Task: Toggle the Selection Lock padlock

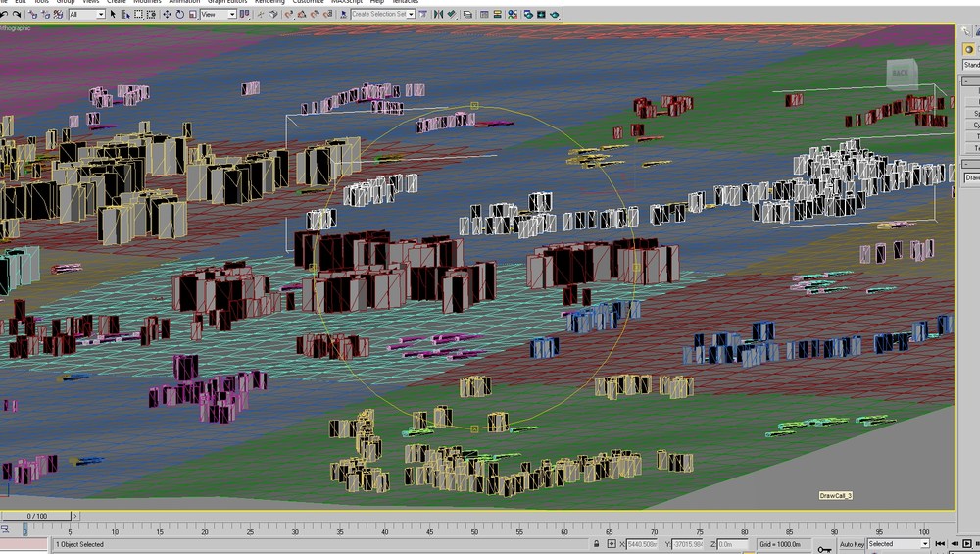Action: 596,544
